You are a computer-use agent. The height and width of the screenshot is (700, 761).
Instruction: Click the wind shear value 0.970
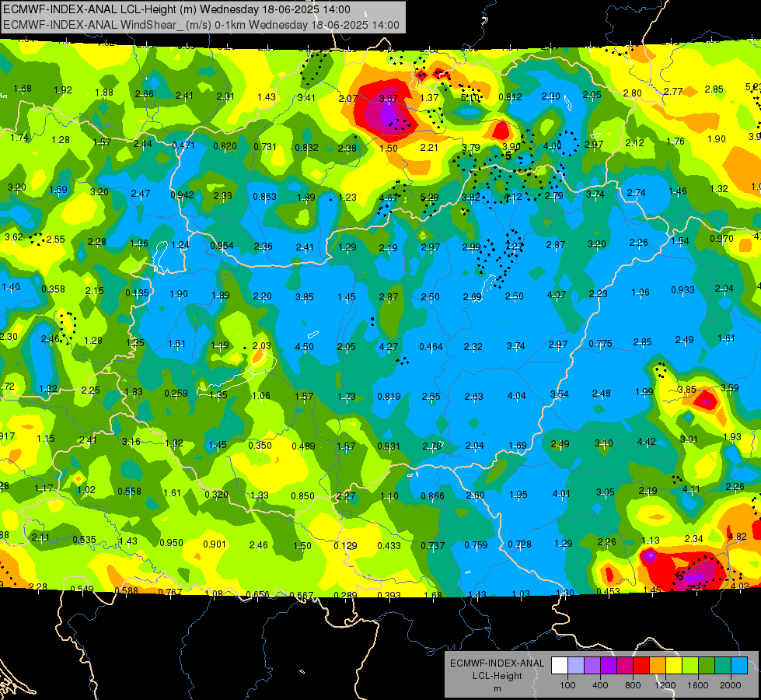click(721, 239)
